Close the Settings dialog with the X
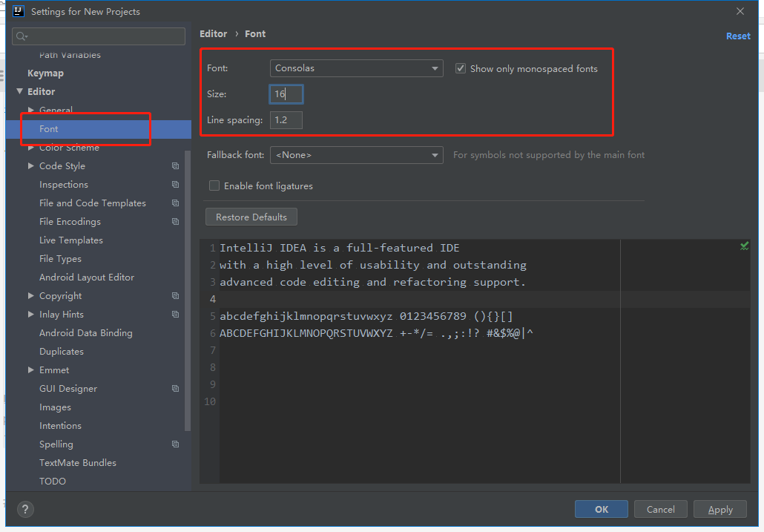764x532 pixels. (x=740, y=11)
